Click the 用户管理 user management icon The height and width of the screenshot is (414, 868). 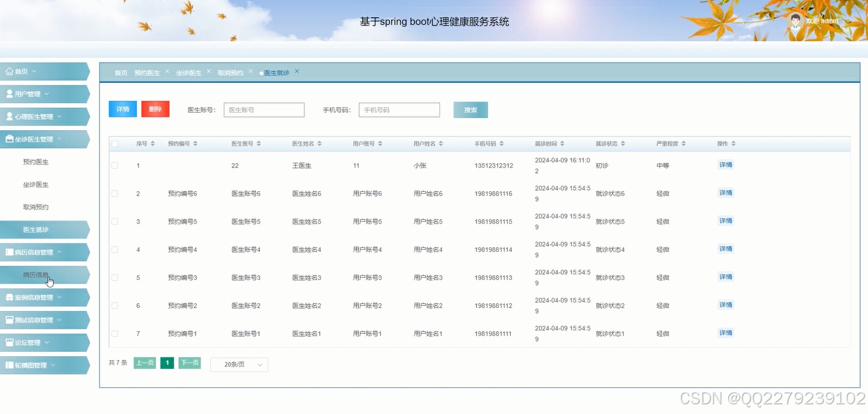tap(9, 93)
